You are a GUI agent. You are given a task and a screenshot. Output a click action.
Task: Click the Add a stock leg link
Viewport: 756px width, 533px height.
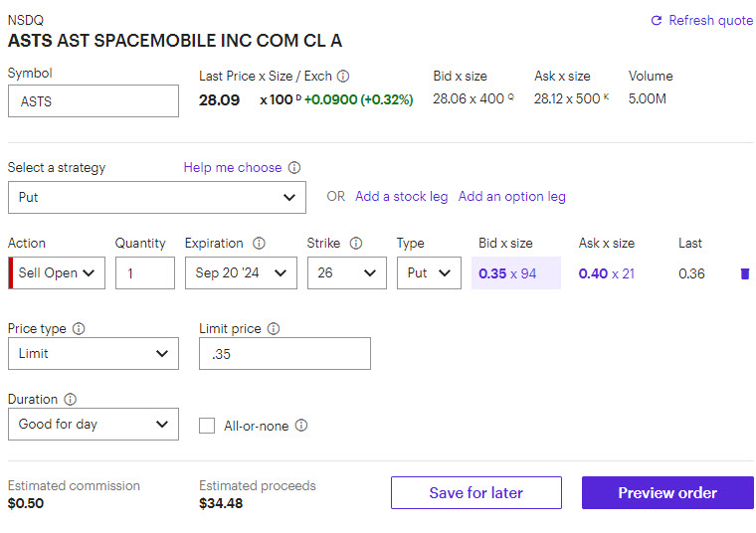(x=401, y=197)
